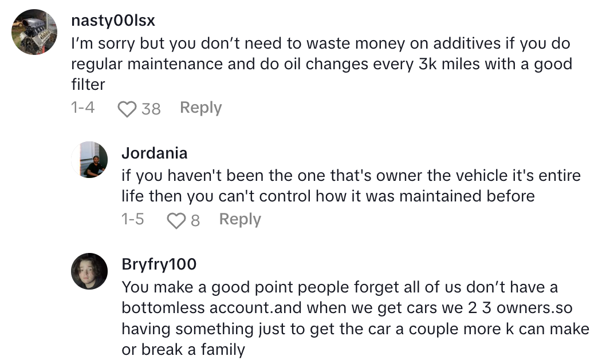Select the 1-4 date stamp
The image size is (606, 364).
pos(83,108)
